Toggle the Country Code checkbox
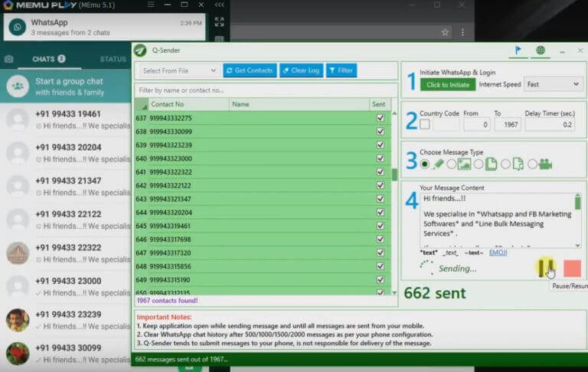 pyautogui.click(x=425, y=124)
